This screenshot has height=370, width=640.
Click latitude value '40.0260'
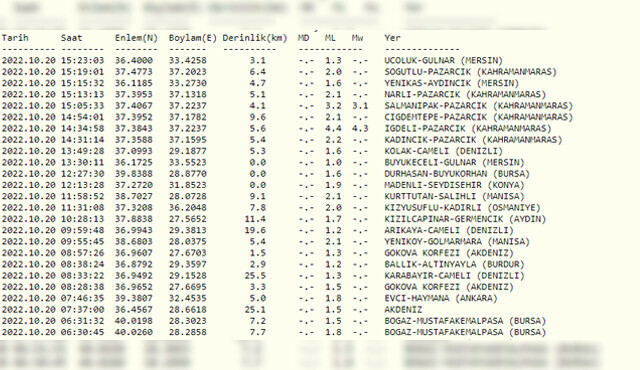(x=133, y=332)
